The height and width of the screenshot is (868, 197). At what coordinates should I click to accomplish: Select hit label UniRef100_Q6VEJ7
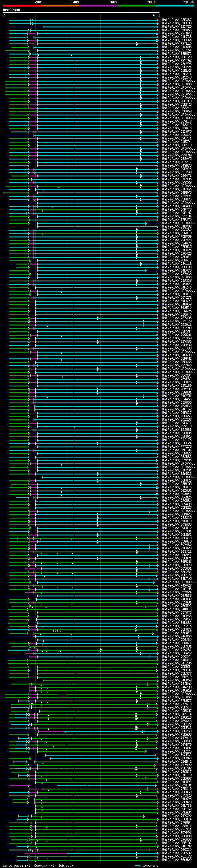(176, 121)
